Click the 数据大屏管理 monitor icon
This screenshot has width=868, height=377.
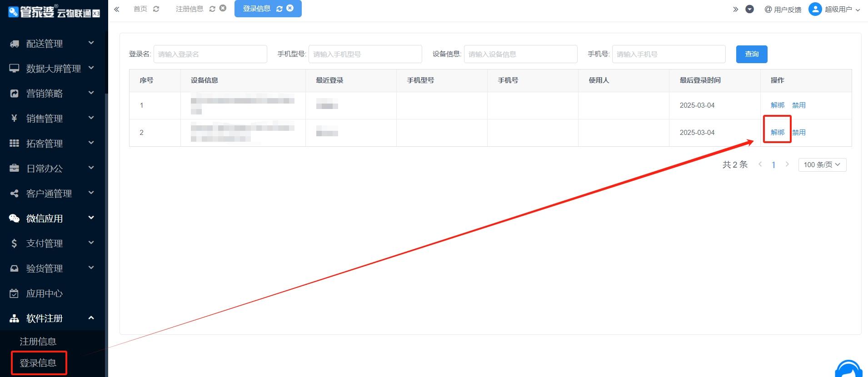point(15,68)
